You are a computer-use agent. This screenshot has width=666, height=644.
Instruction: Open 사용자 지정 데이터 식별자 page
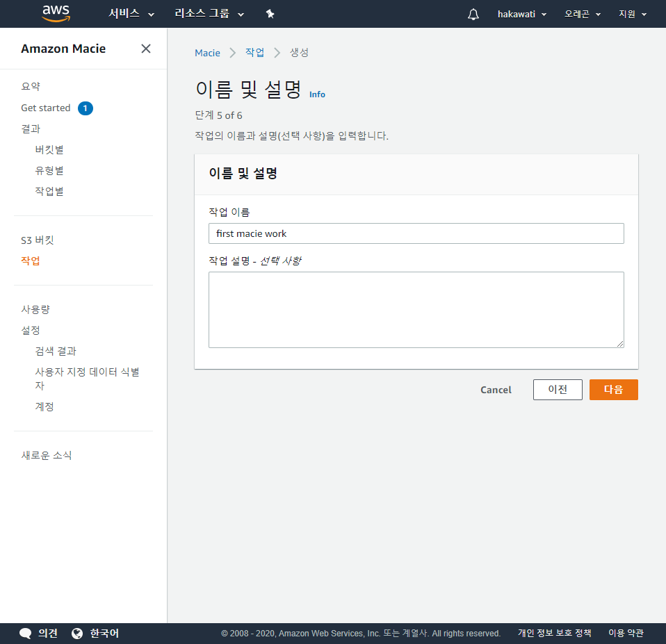(87, 379)
